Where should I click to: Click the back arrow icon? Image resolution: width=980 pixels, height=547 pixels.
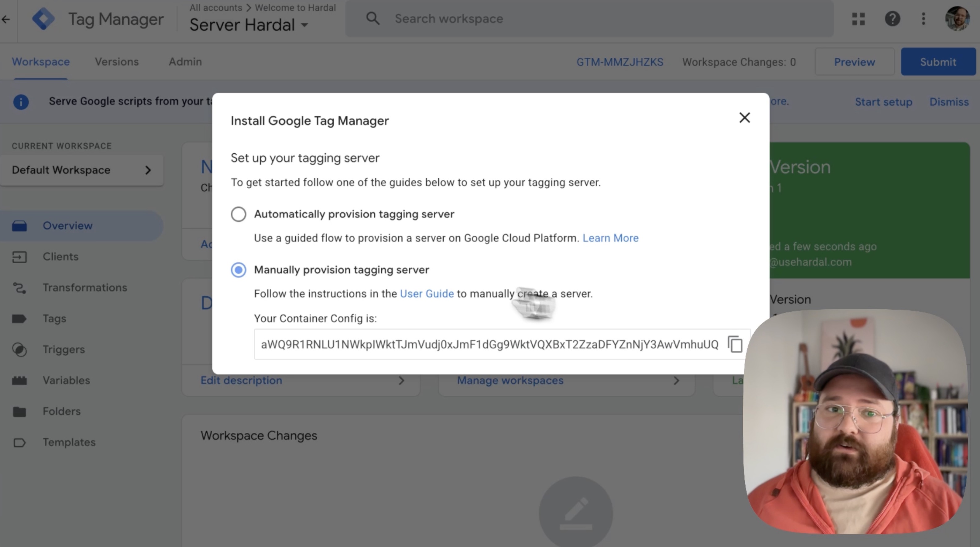coord(6,19)
